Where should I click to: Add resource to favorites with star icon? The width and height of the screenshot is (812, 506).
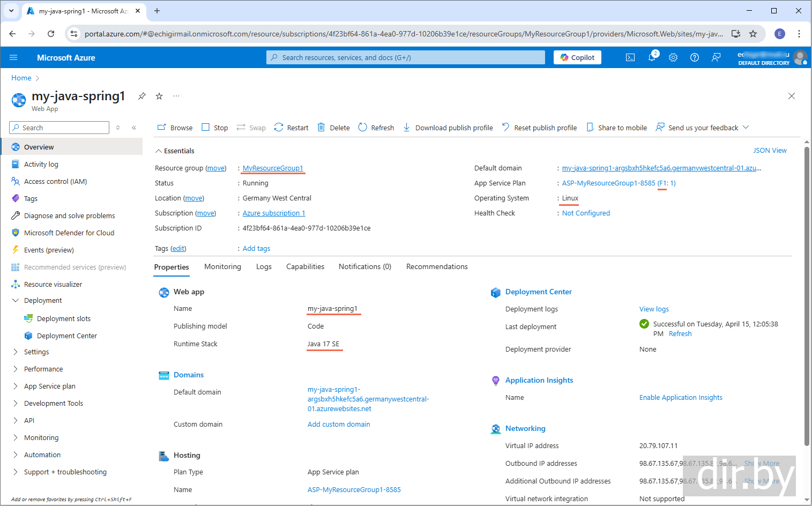[x=159, y=96]
